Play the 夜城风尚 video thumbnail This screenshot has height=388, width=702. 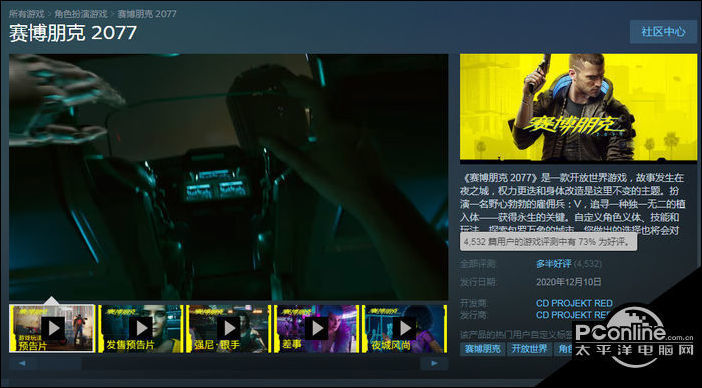(x=404, y=329)
